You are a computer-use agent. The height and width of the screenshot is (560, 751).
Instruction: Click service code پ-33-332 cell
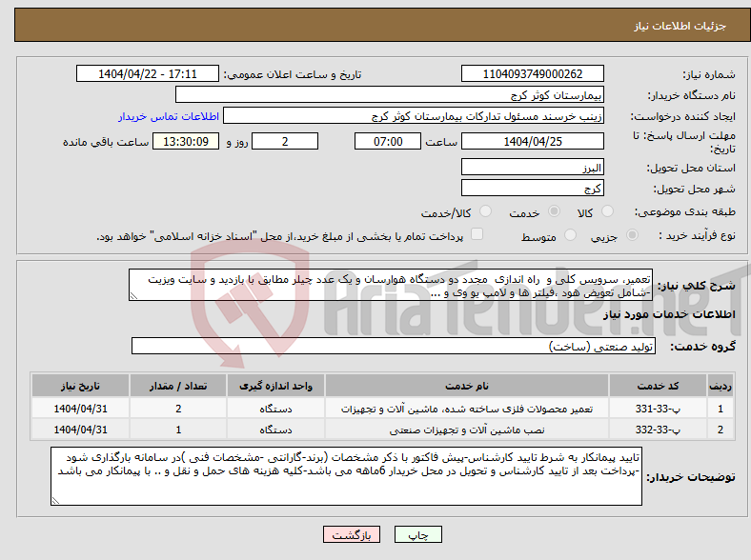click(659, 430)
